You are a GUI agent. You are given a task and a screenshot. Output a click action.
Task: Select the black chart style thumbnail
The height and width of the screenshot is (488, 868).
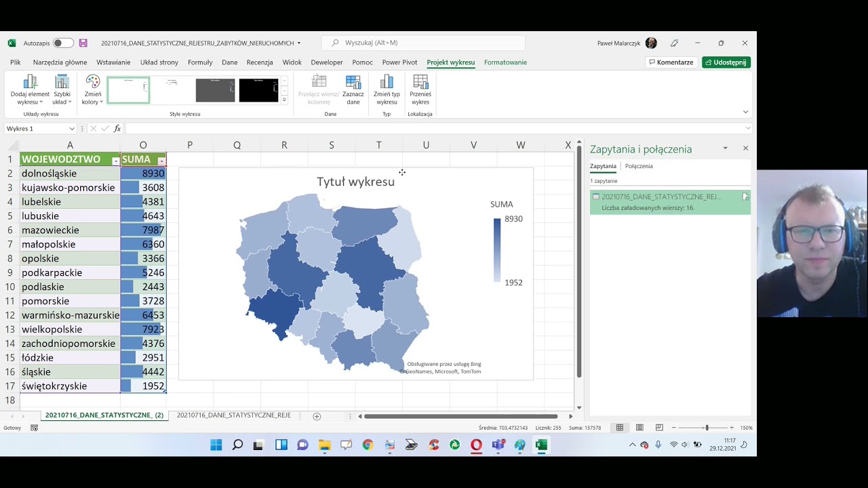(258, 90)
